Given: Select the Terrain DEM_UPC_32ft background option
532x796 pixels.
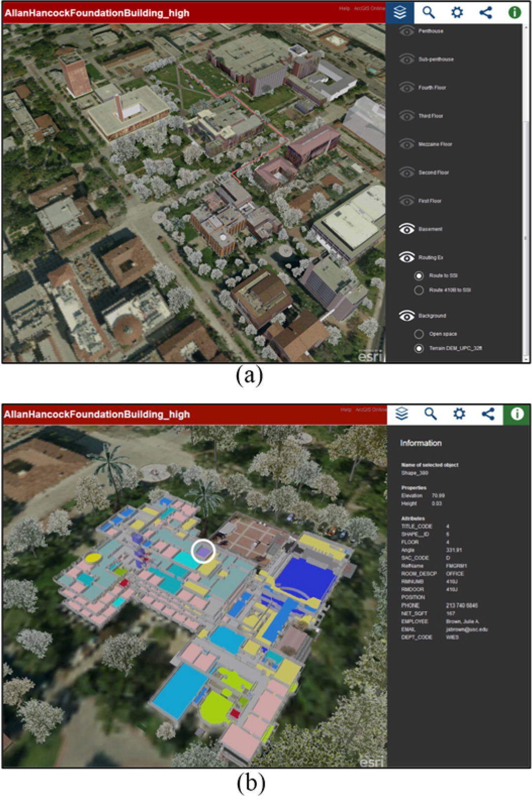Looking at the screenshot, I should (419, 348).
